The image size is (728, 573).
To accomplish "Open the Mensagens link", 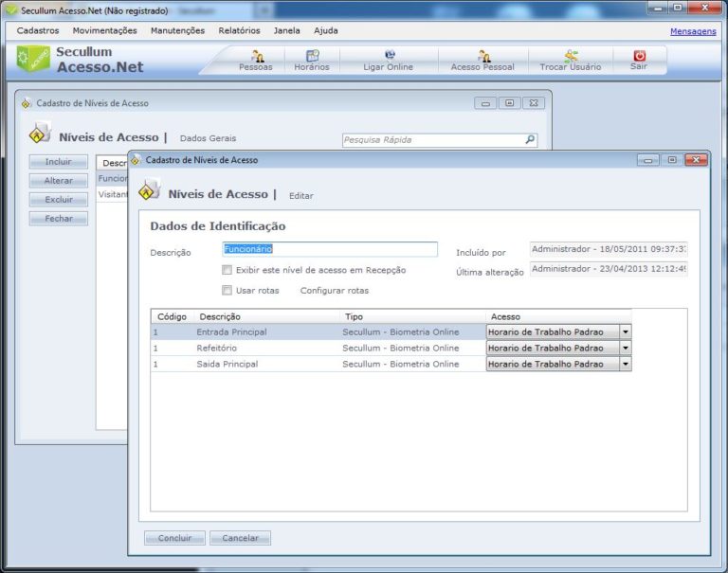I will [693, 31].
